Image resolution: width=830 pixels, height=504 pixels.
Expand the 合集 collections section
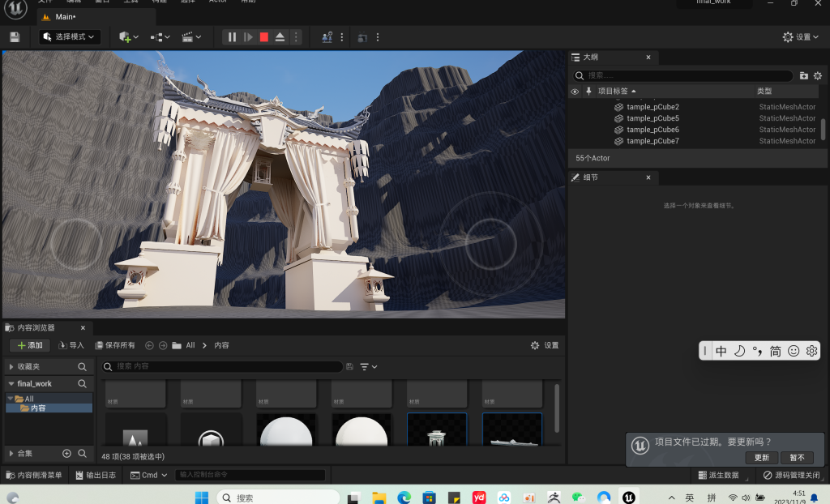click(x=11, y=454)
